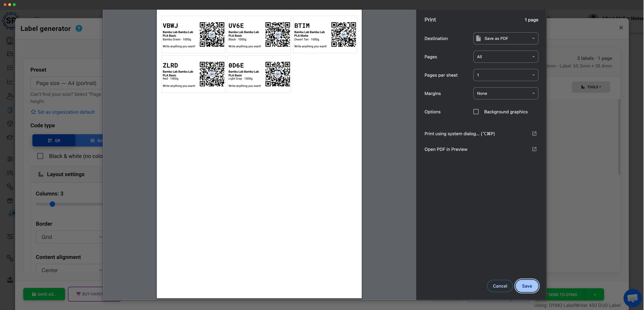The image size is (644, 310).
Task: Click the Save button in print dialog
Action: click(527, 286)
